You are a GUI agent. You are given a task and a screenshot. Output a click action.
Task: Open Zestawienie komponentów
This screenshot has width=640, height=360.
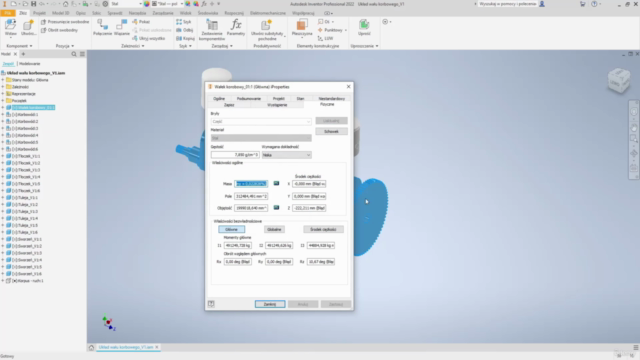pyautogui.click(x=212, y=29)
